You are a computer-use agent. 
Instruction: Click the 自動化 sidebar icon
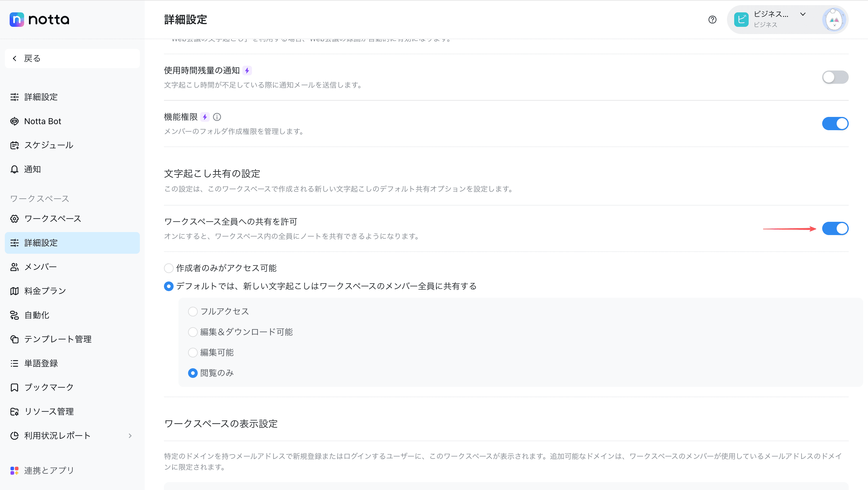[14, 315]
